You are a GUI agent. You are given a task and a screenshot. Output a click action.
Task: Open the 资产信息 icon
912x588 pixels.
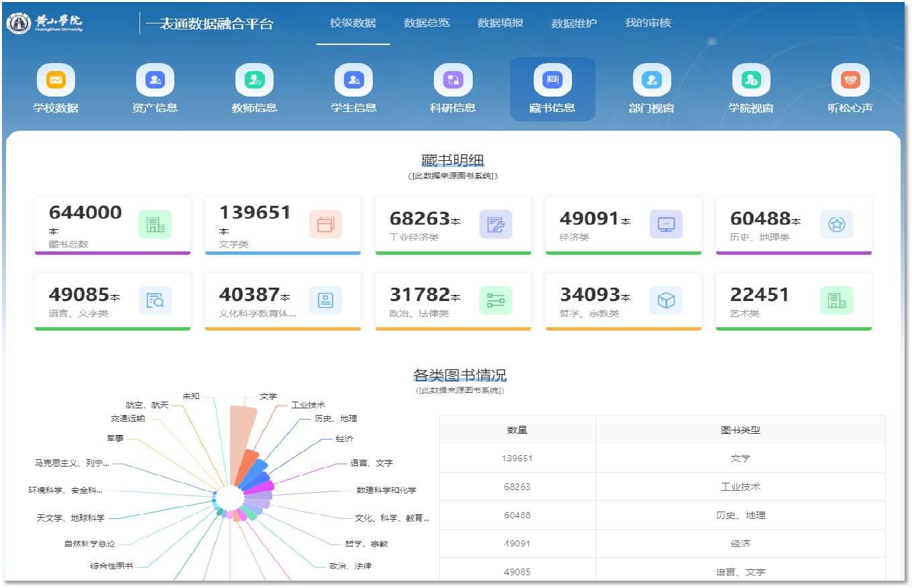pyautogui.click(x=155, y=80)
